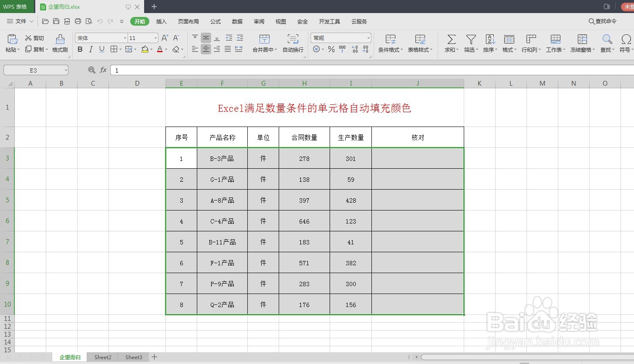Toggle horizontal center alignment
Screen dimensions: 634x364
pos(206,49)
